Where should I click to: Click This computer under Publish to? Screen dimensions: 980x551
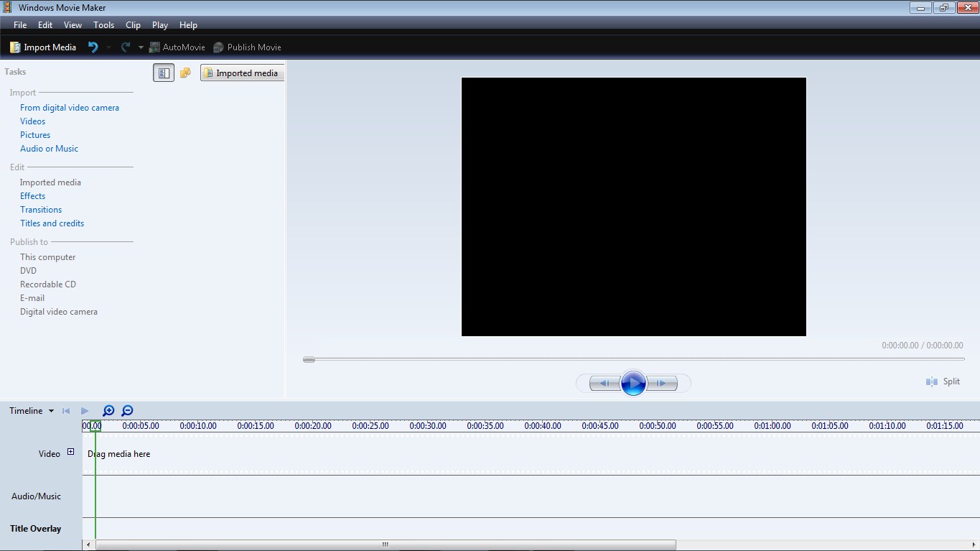pyautogui.click(x=47, y=257)
